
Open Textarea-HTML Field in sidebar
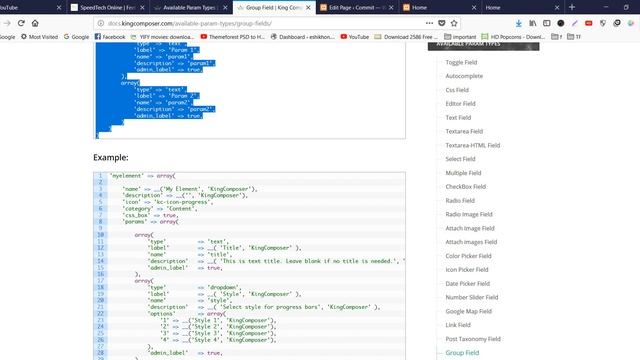(x=473, y=145)
